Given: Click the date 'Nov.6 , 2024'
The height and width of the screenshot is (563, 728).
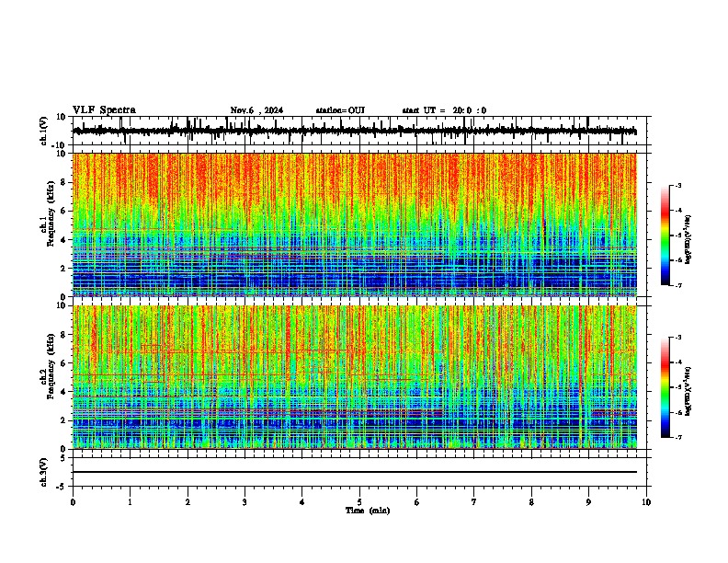Looking at the screenshot, I should [x=256, y=110].
